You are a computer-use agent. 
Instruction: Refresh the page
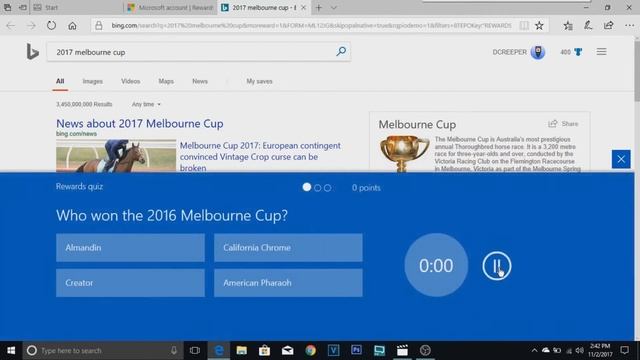[51, 25]
